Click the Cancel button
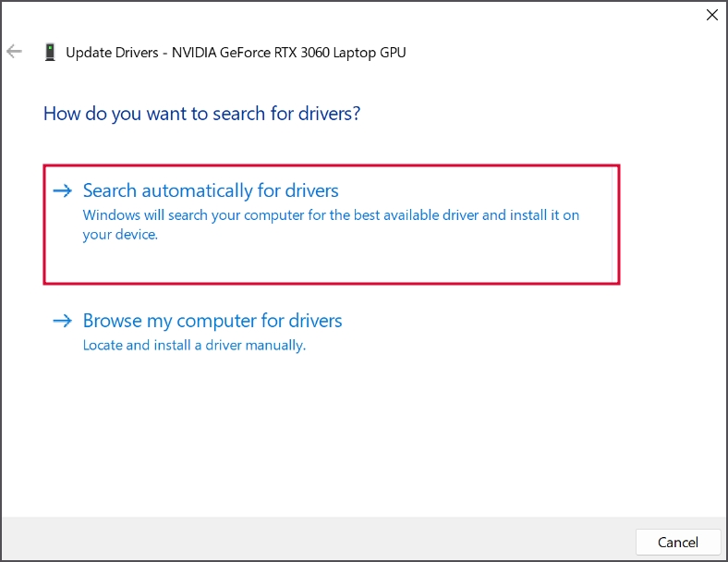The height and width of the screenshot is (562, 728). 678,542
